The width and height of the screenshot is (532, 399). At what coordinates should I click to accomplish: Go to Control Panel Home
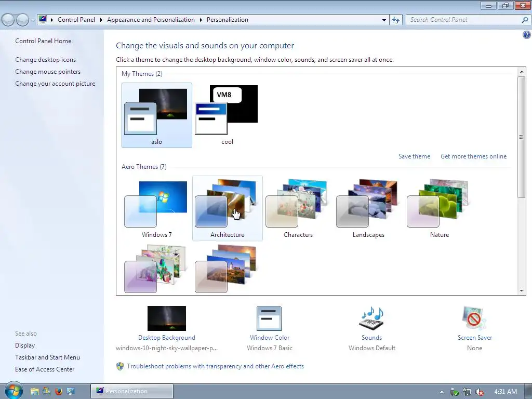point(43,41)
